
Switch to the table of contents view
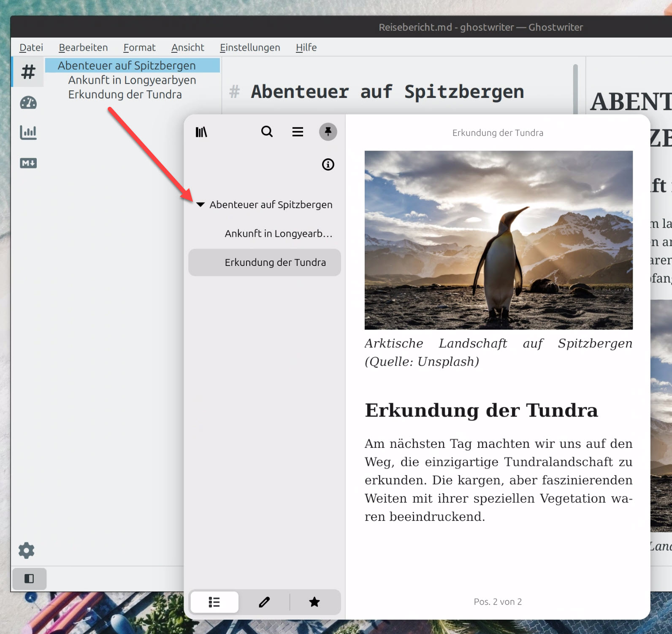[214, 602]
